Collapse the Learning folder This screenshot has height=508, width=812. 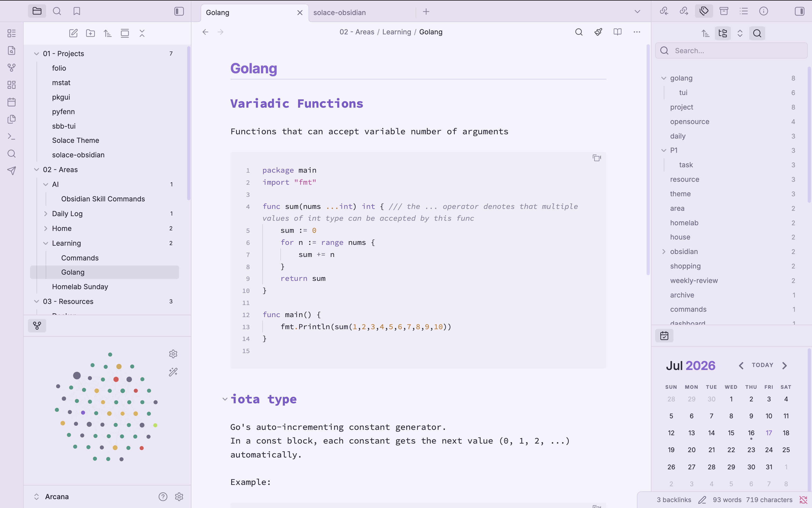[x=46, y=243]
